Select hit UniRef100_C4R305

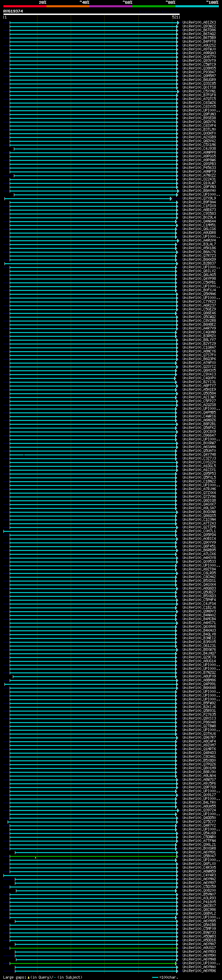coord(199,867)
